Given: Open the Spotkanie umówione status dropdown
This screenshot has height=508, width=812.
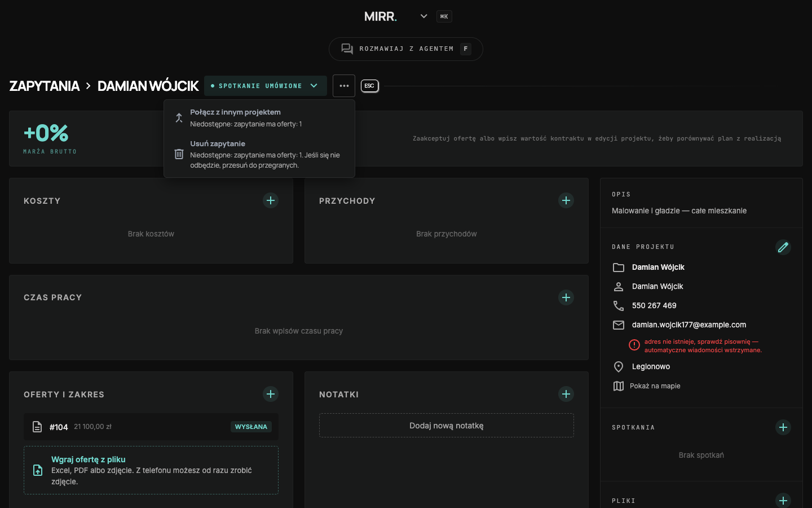Looking at the screenshot, I should coord(266,86).
